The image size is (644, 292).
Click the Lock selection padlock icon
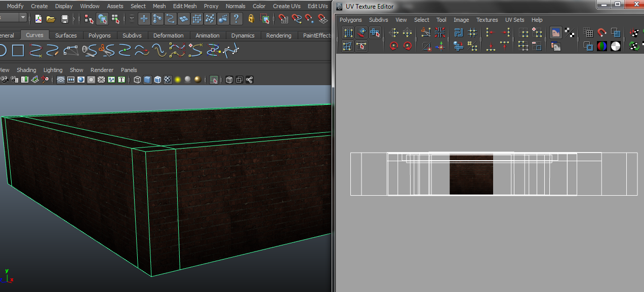(x=251, y=19)
